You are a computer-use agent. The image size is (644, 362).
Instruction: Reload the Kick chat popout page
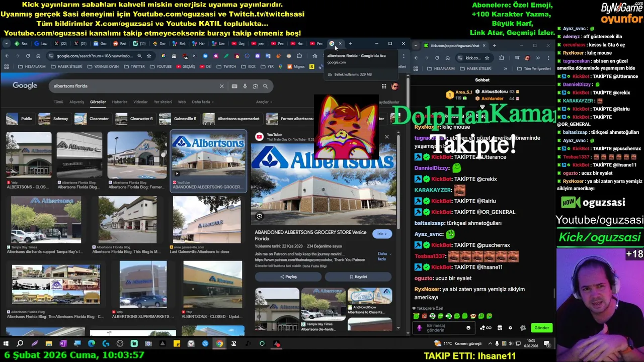click(x=437, y=58)
